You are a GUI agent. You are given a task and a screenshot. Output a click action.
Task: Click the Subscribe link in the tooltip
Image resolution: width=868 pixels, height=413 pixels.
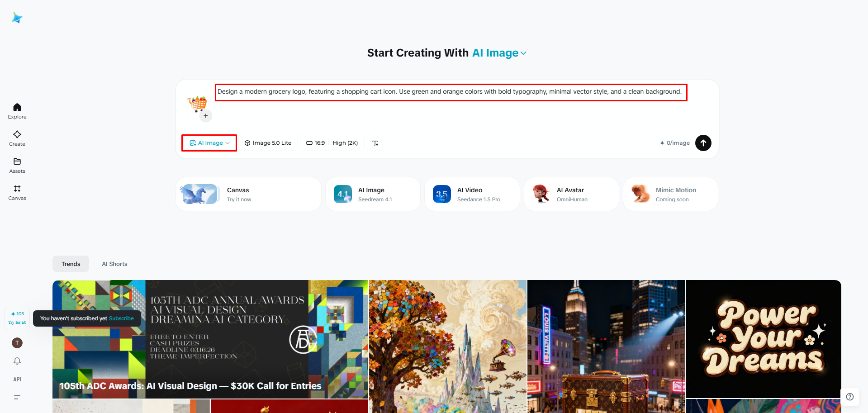click(121, 318)
